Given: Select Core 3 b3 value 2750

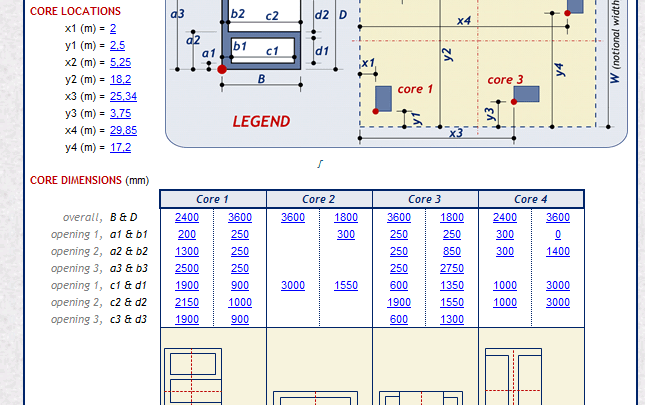Looking at the screenshot, I should (x=452, y=268).
